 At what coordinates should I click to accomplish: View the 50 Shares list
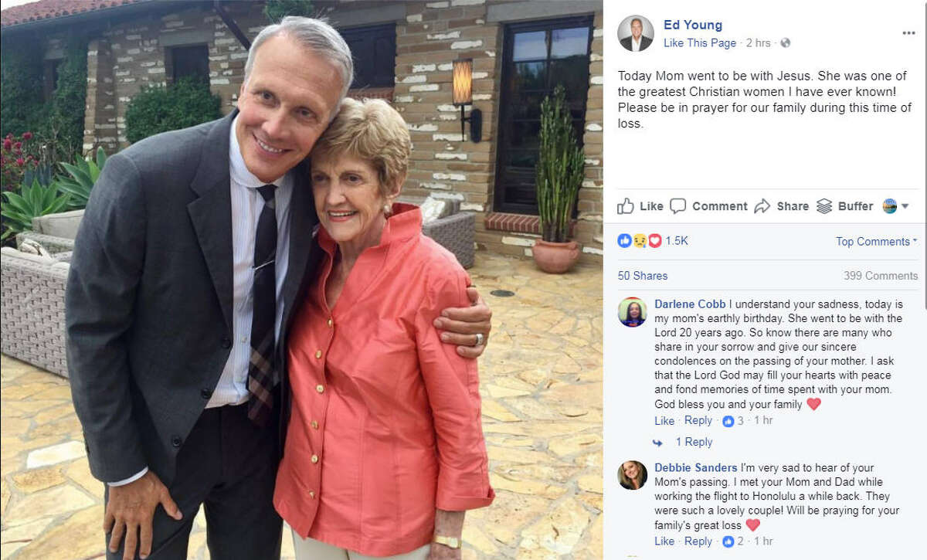pyautogui.click(x=643, y=275)
